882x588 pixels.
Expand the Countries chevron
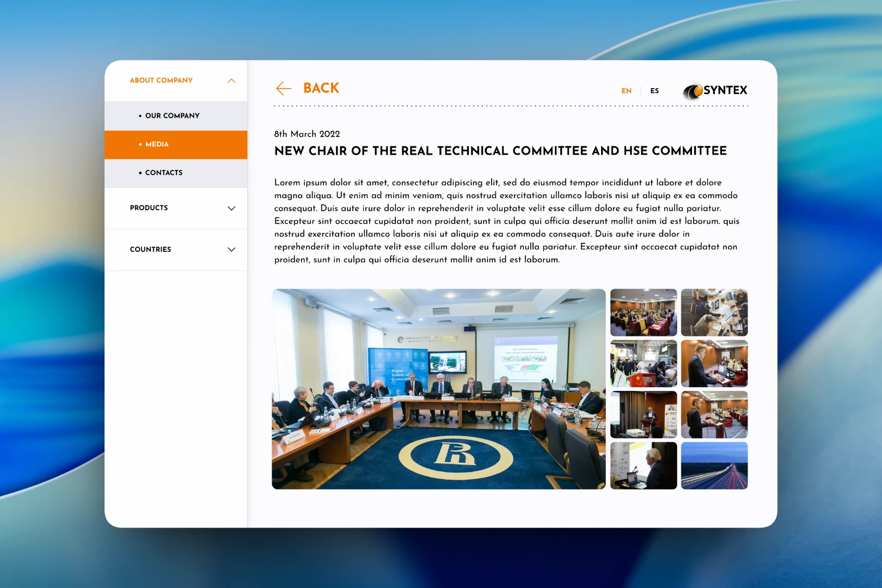(231, 250)
